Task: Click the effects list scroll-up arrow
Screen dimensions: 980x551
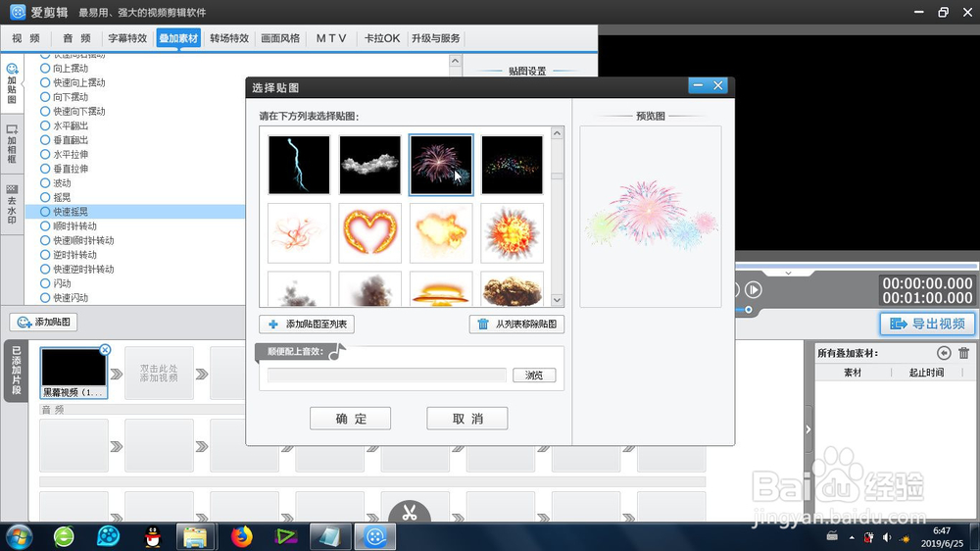Action: [x=455, y=62]
